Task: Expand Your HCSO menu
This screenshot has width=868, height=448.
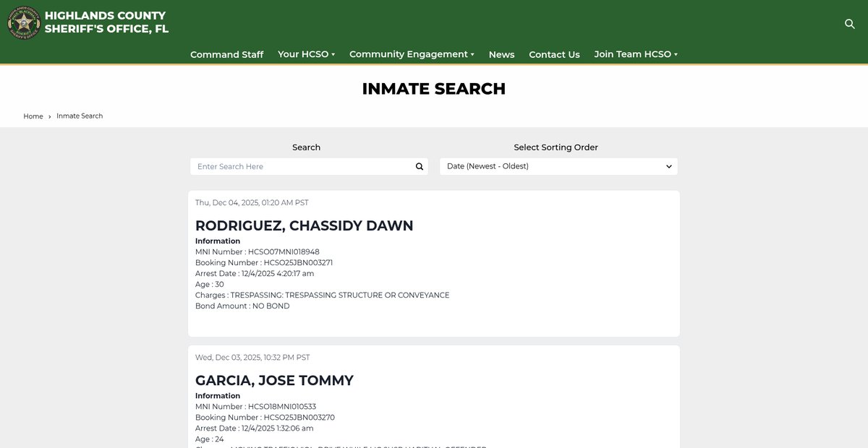Action: click(306, 54)
